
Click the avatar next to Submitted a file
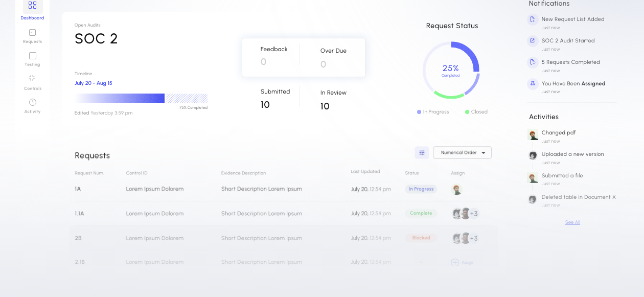[x=533, y=178]
